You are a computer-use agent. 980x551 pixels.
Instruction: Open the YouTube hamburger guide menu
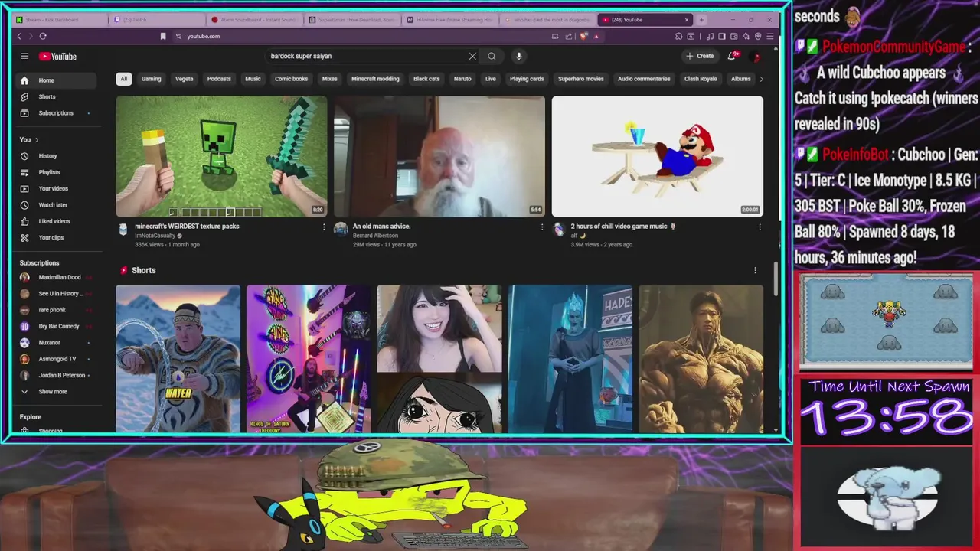pos(24,56)
